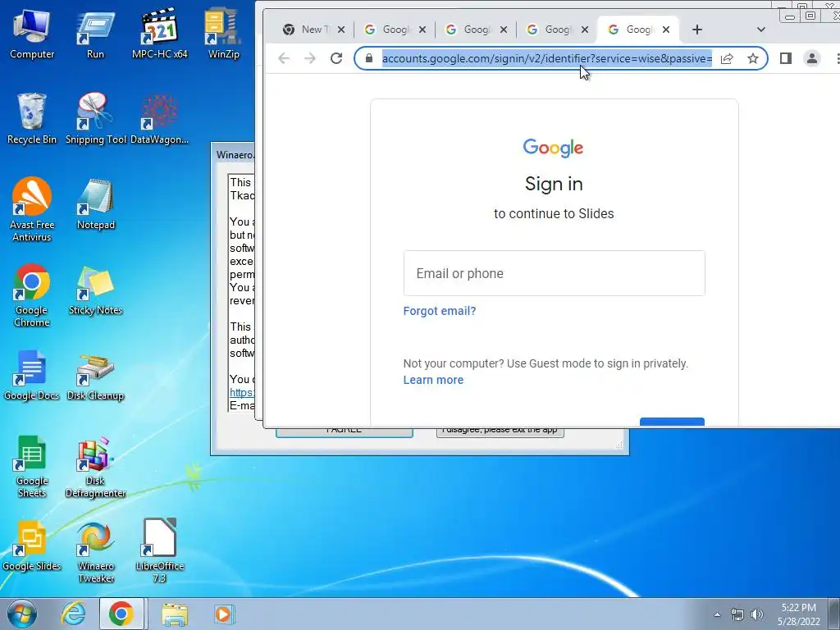View site info via padlock icon

368,58
